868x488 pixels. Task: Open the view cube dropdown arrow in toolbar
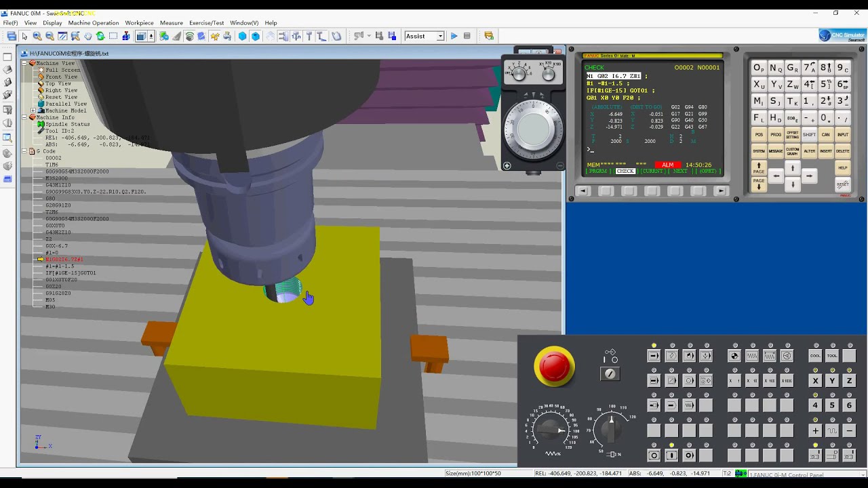tap(151, 36)
